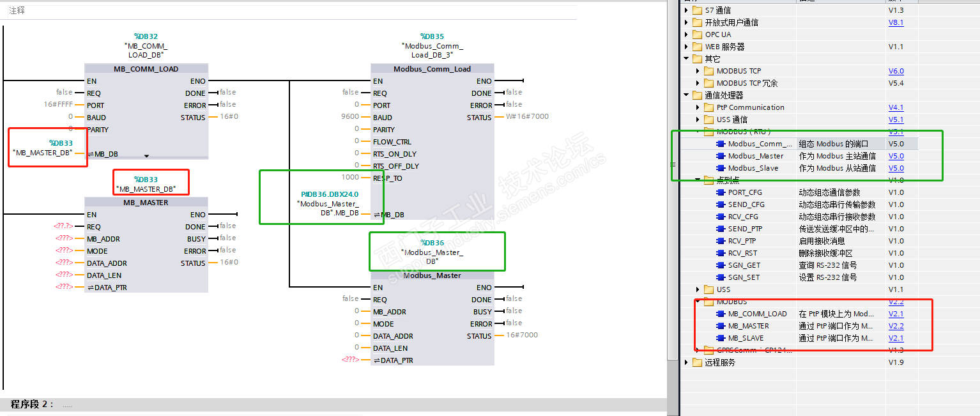This screenshot has width=980, height=416.
Task: Expand the WEB 服务器 folder
Action: click(x=687, y=47)
